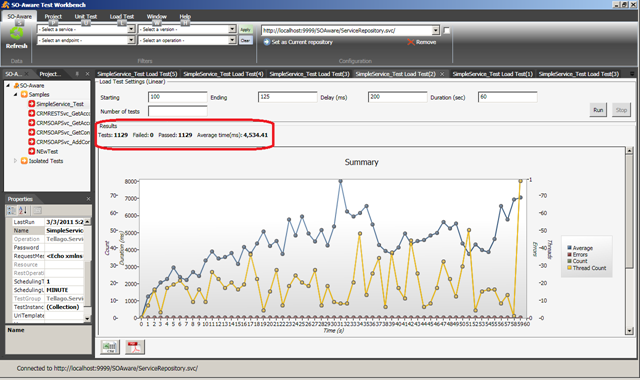Close the SO-Aware tree panel
640x380 pixels.
tap(87, 74)
